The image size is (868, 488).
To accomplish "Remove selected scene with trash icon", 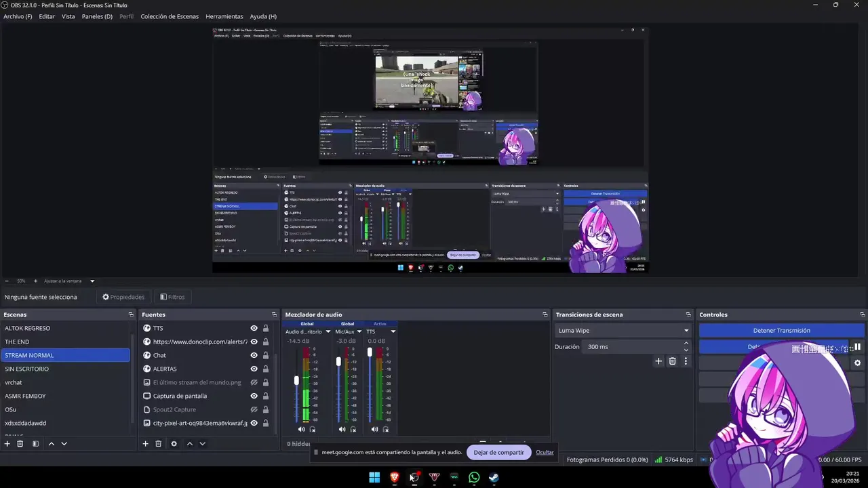I will [20, 444].
